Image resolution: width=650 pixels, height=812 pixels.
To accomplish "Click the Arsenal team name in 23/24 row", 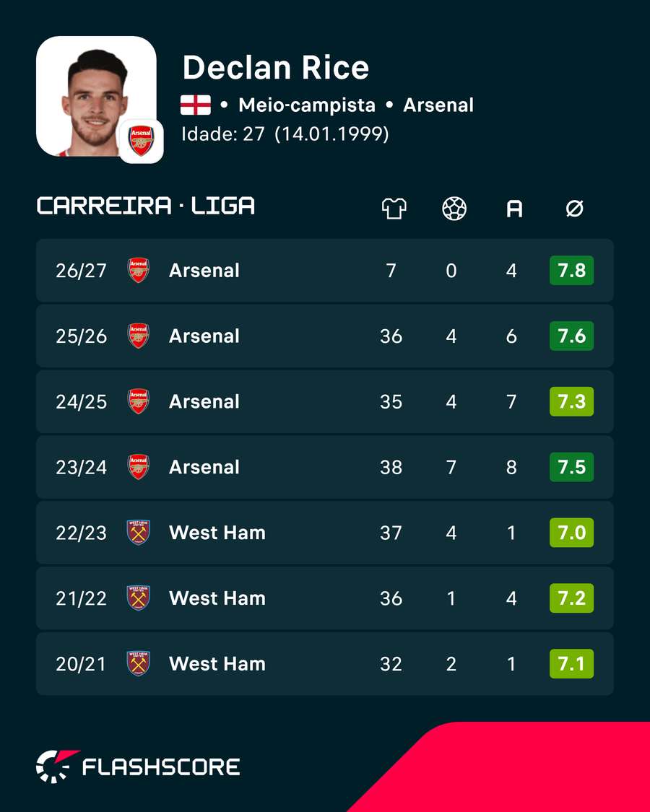I will pyautogui.click(x=204, y=467).
